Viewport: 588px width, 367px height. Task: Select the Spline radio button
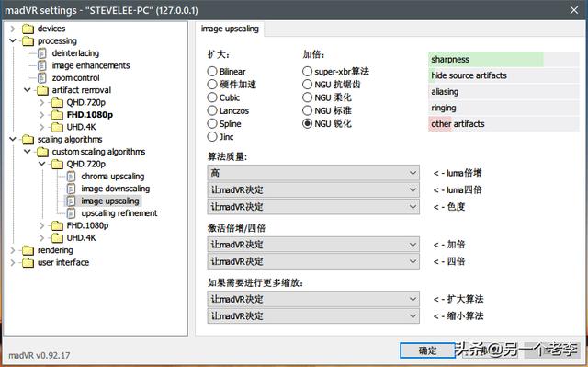(x=212, y=124)
